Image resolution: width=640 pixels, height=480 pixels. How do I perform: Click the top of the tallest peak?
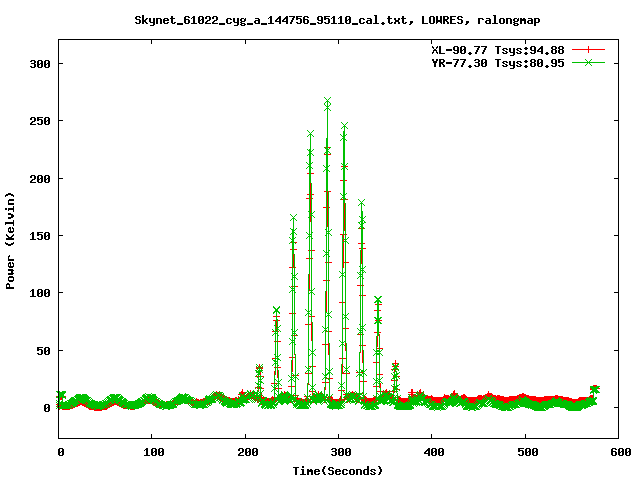point(327,102)
